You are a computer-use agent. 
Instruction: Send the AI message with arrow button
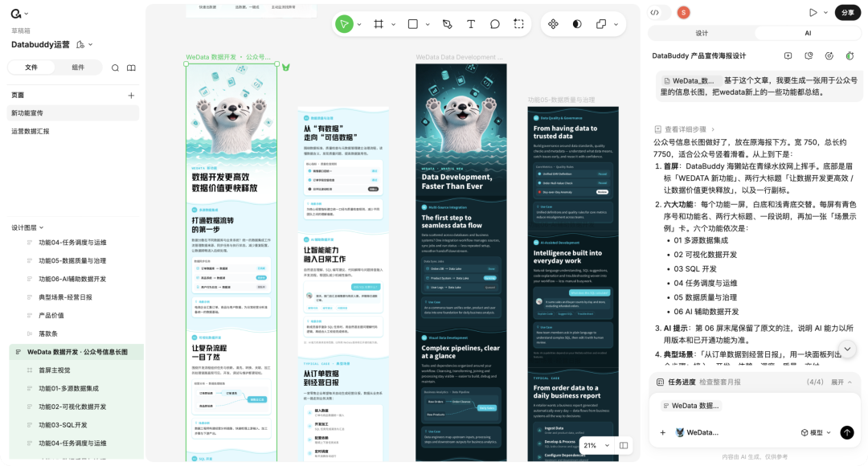(847, 432)
